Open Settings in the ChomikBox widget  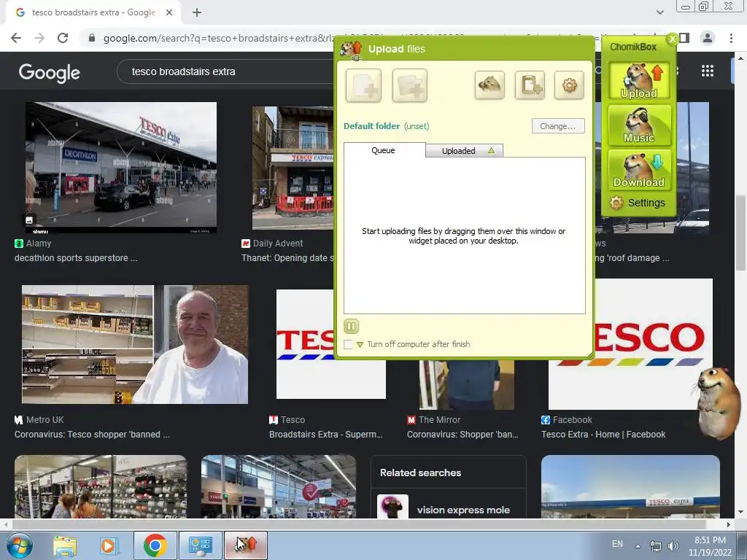(638, 203)
